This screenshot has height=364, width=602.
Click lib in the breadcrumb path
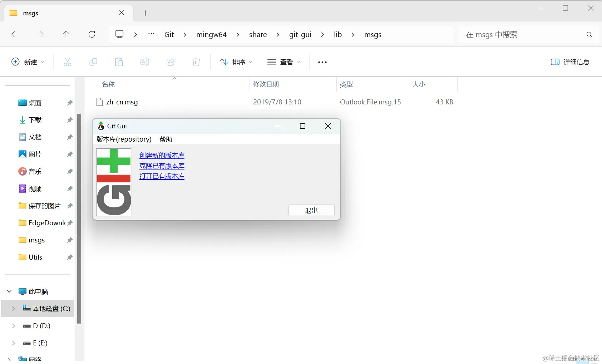click(x=338, y=35)
